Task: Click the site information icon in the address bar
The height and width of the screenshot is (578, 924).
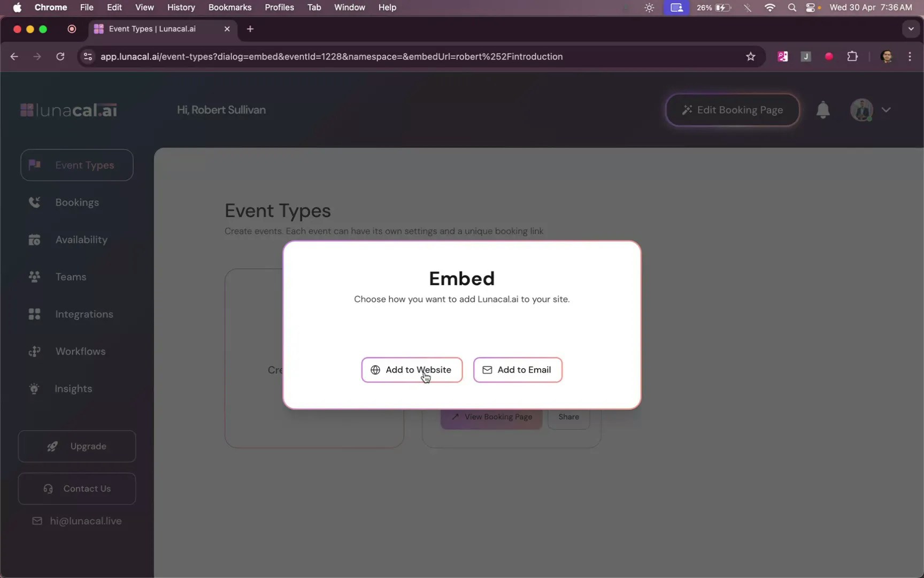Action: [x=88, y=57]
